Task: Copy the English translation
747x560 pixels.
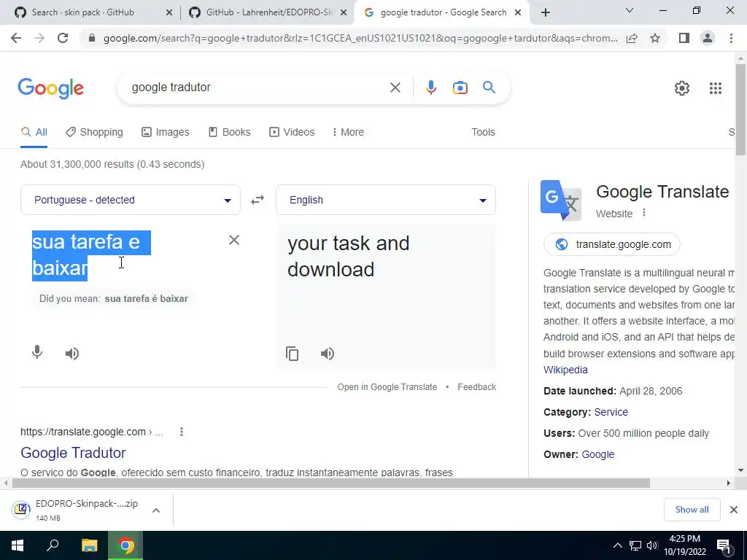Action: (292, 354)
